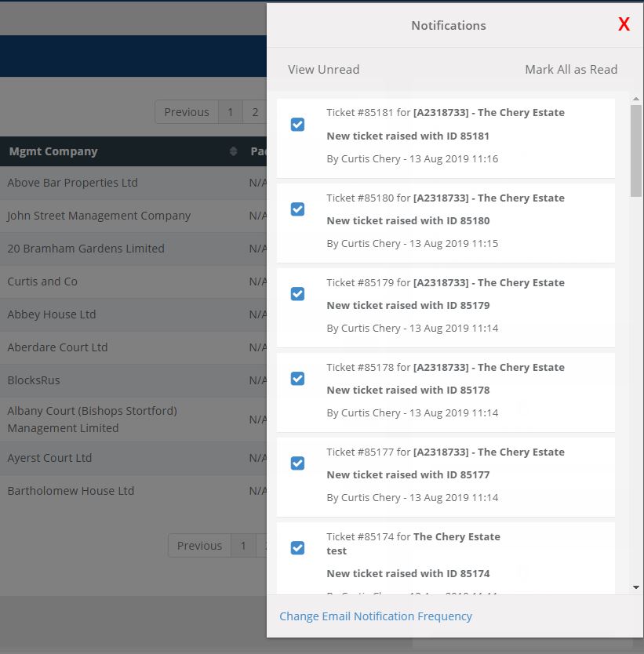Open Ticket #85179 notification title
The height and width of the screenshot is (654, 644).
(x=446, y=282)
